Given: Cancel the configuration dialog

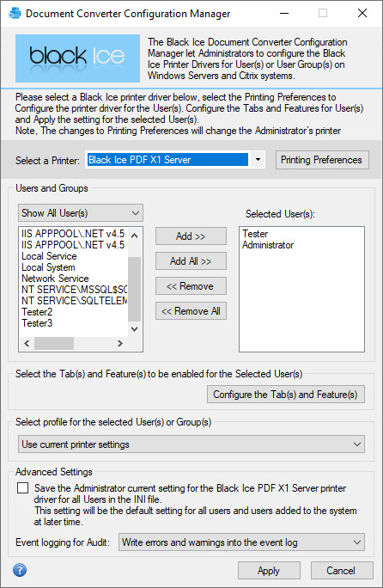Looking at the screenshot, I should point(342,570).
